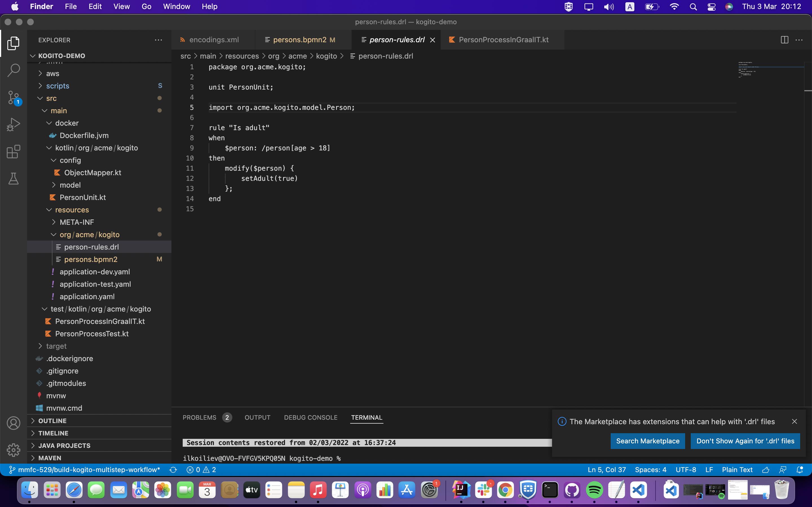Switch to the PROBLEMS panel tab

point(199,417)
